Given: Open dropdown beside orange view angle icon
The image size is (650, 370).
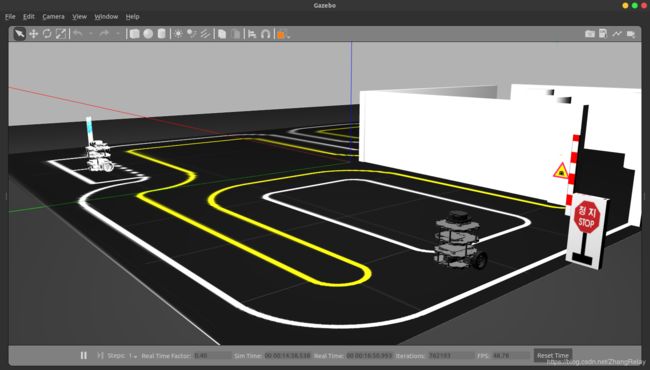Looking at the screenshot, I should [x=288, y=36].
